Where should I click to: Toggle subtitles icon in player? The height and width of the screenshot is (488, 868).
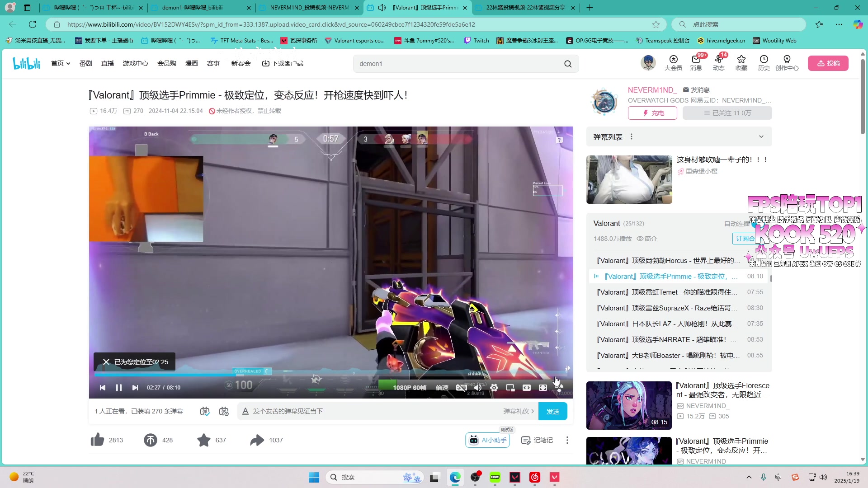click(x=462, y=388)
